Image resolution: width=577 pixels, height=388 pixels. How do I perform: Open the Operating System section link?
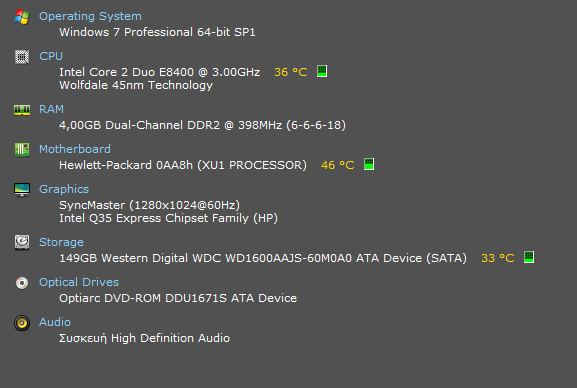(x=90, y=17)
